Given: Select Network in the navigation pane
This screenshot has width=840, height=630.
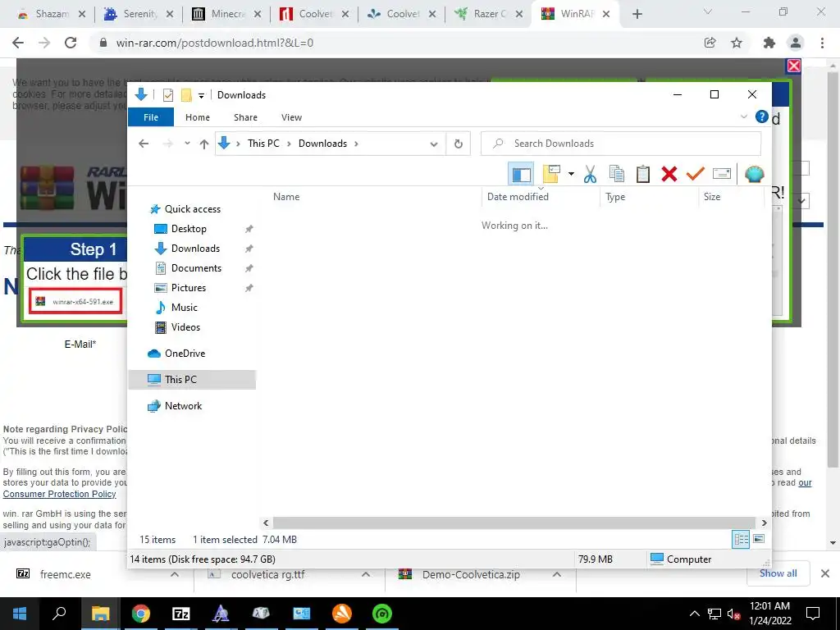Looking at the screenshot, I should pyautogui.click(x=183, y=406).
